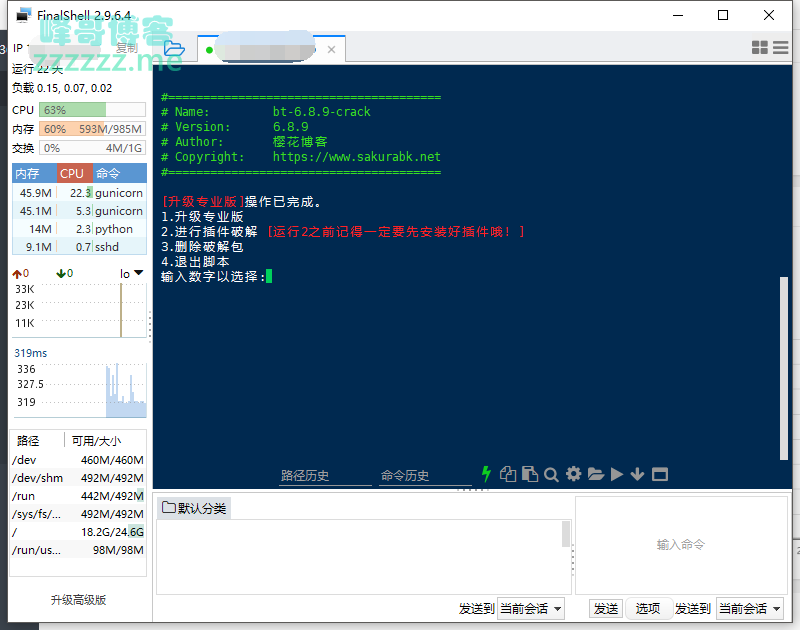The height and width of the screenshot is (630, 800).
Task: Select the gunicorn 45.1M process row
Action: point(79,211)
